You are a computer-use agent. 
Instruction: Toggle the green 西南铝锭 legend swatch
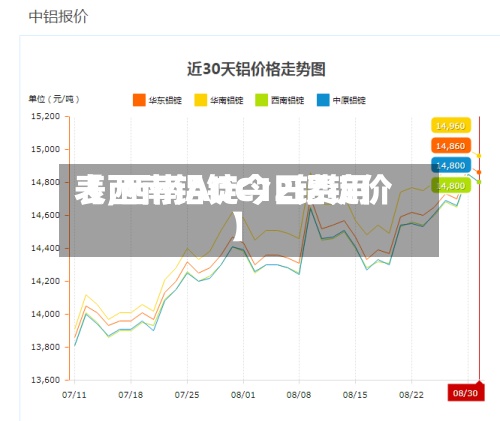pos(261,100)
